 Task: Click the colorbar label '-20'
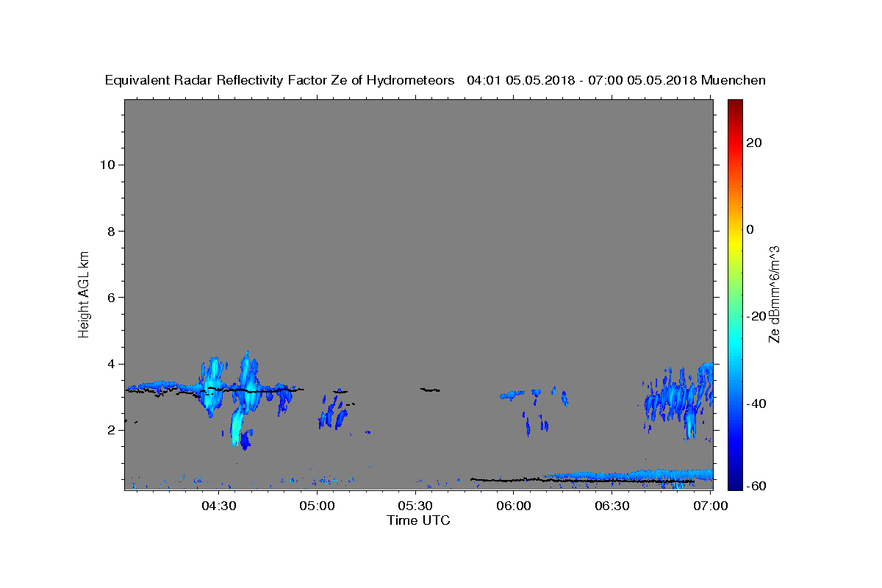pos(757,316)
